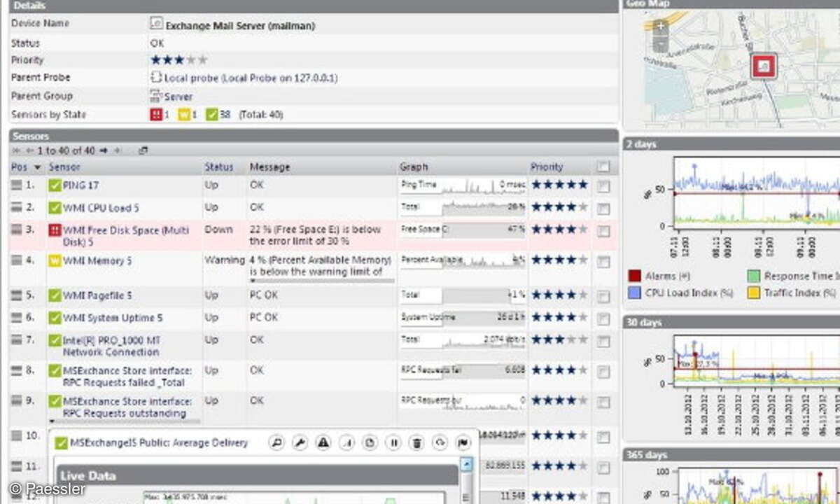This screenshot has height=504, width=840.
Task: Check RPC Requests failed row checkbox
Action: pos(604,371)
